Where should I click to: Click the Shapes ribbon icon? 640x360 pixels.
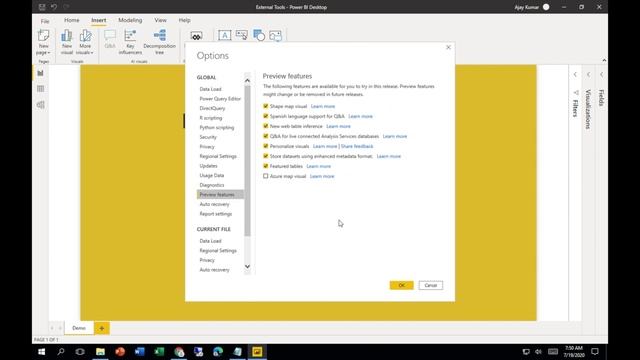coord(259,36)
